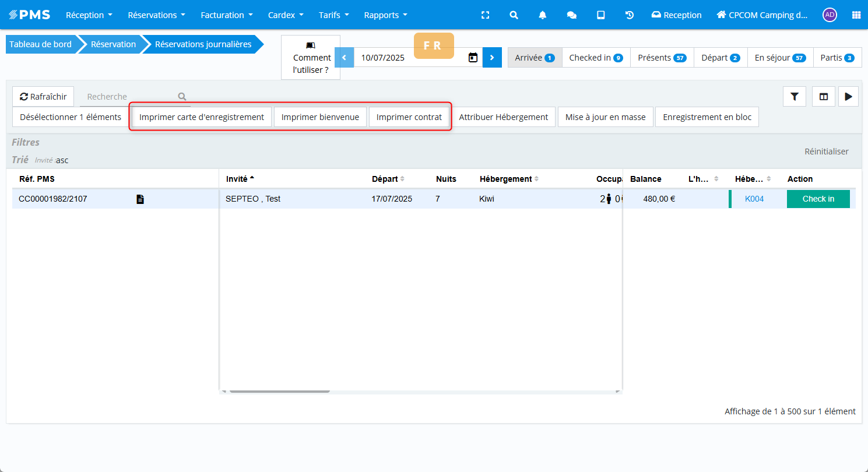The image size is (868, 472).
Task: Open document icon beside CC00001982/2107
Action: click(140, 199)
